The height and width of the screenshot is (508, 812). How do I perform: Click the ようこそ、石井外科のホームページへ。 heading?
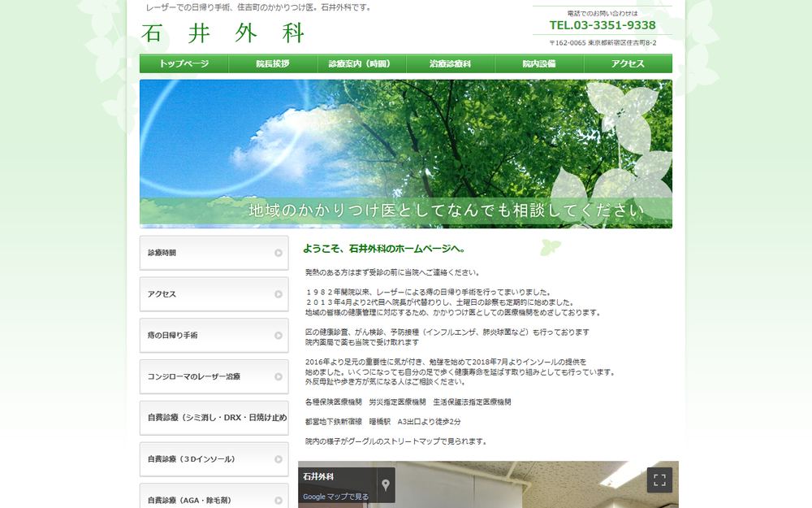[x=383, y=249]
